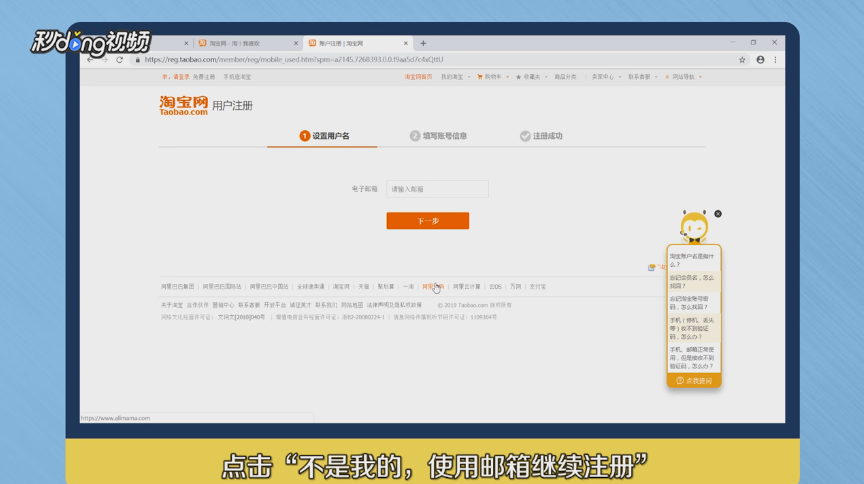Open footer link 开放平台
This screenshot has width=864, height=484.
[274, 305]
